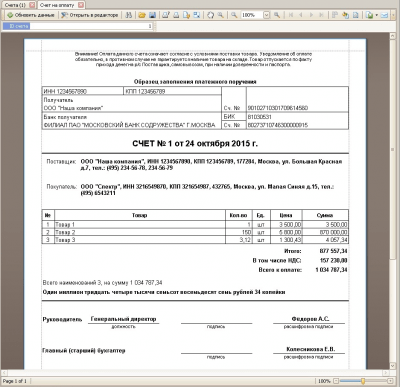Send report via e-mail envelope icon
The height and width of the screenshot is (387, 400).
pyautogui.click(x=384, y=15)
